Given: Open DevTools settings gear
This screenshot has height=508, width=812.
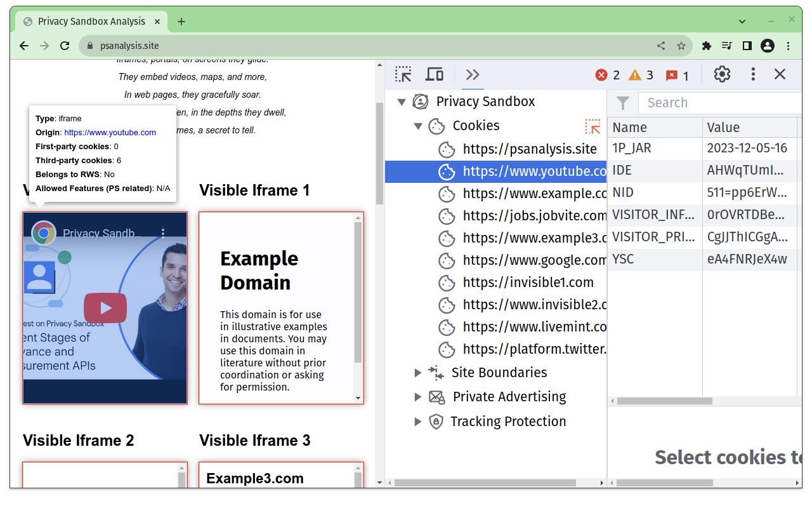Looking at the screenshot, I should tap(722, 74).
